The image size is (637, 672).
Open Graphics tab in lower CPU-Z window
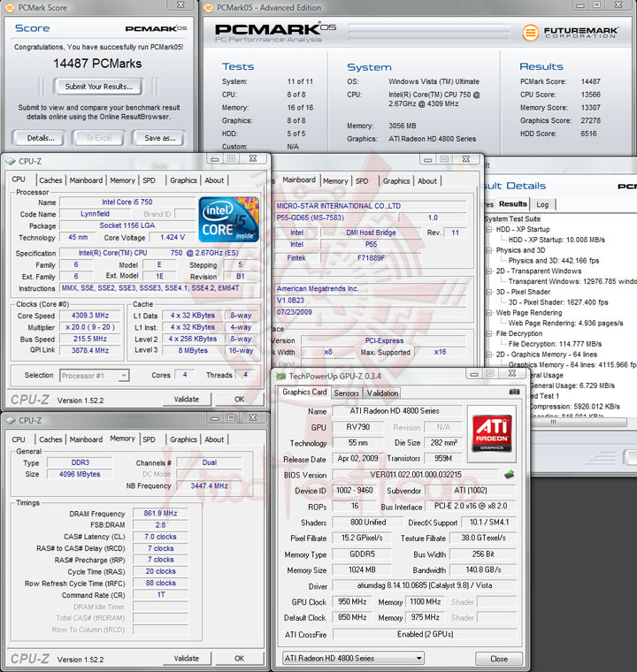pyautogui.click(x=183, y=439)
